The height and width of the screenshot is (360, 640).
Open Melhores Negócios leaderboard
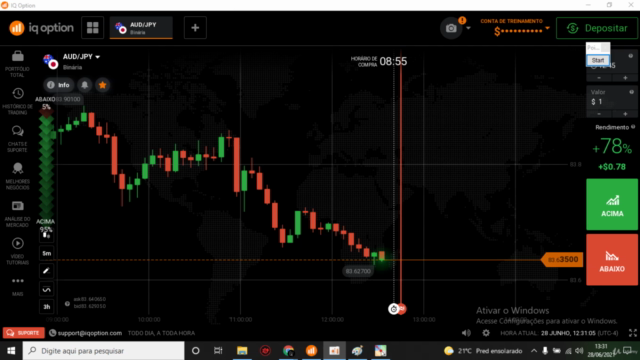tap(17, 176)
